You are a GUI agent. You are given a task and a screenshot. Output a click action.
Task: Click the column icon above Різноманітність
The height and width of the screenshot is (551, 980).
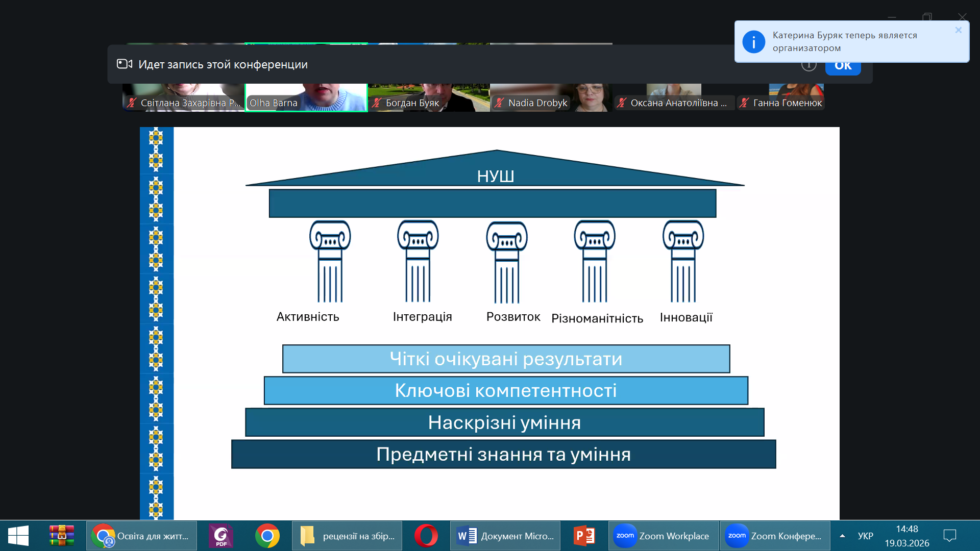tap(595, 262)
